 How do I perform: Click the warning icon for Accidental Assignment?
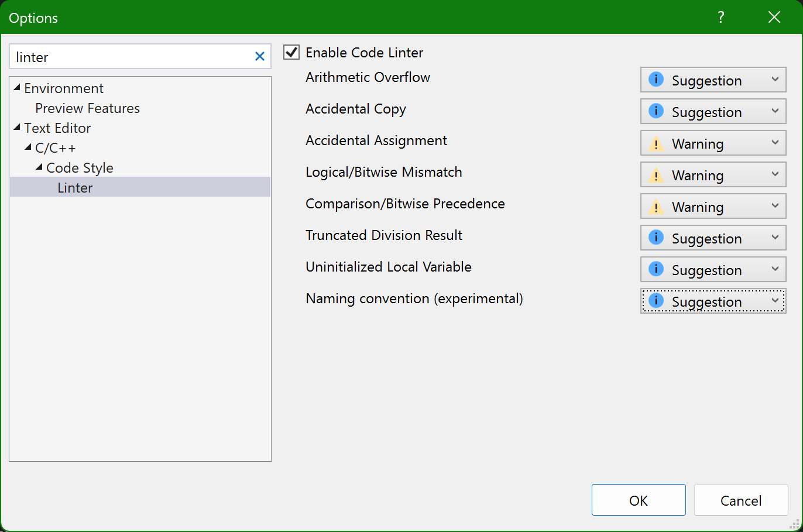656,143
